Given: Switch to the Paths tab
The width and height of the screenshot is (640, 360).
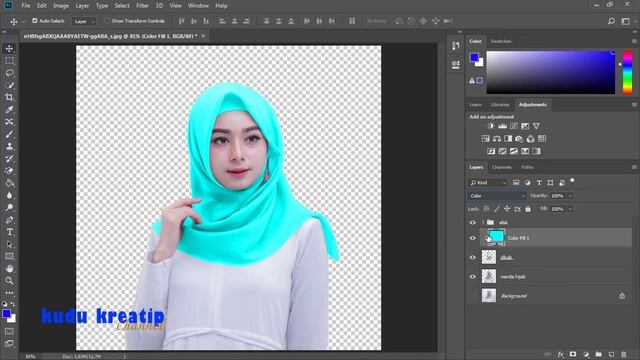Looking at the screenshot, I should [527, 167].
